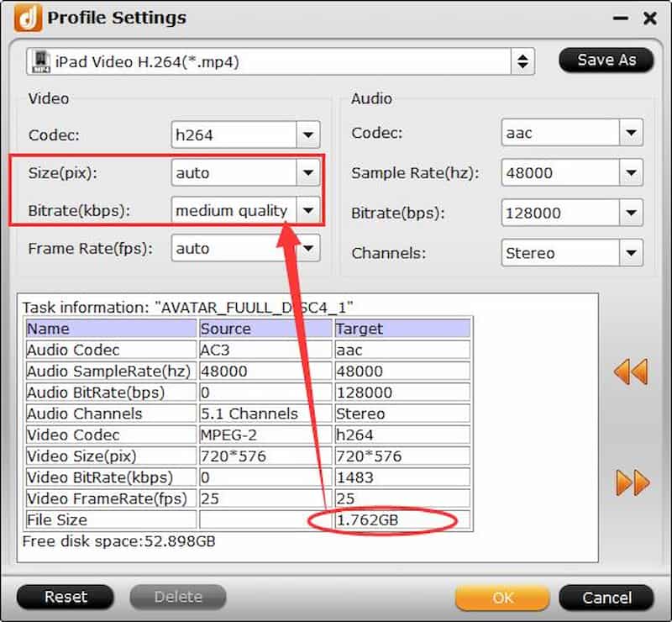Expand the video Codec dropdown arrow

307,134
